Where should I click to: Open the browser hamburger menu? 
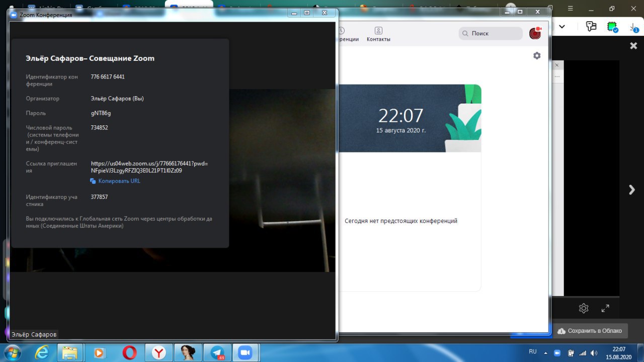(x=571, y=9)
